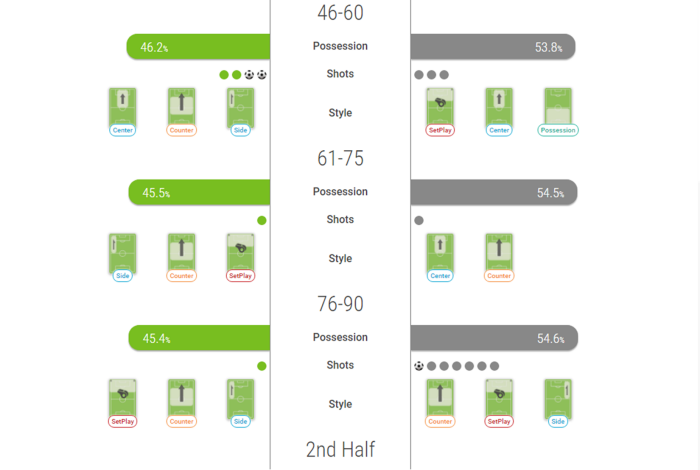Select green team's Counter icon in 46-60
This screenshot has height=470, width=700.
click(181, 109)
